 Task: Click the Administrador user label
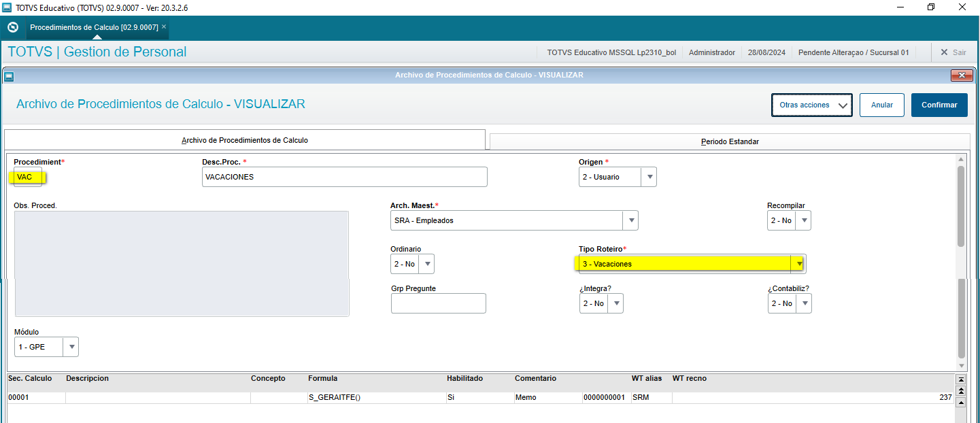tap(712, 52)
